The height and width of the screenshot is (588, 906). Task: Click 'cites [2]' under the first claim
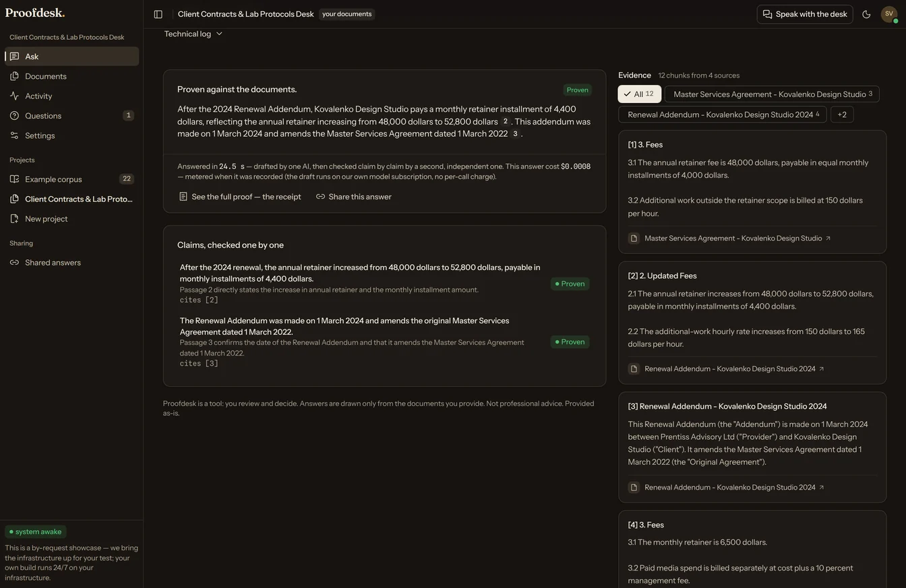(x=199, y=300)
